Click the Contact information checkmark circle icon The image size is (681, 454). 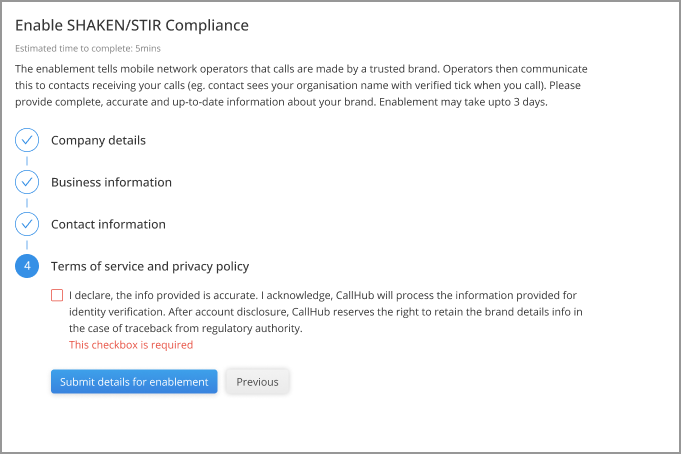pos(27,224)
